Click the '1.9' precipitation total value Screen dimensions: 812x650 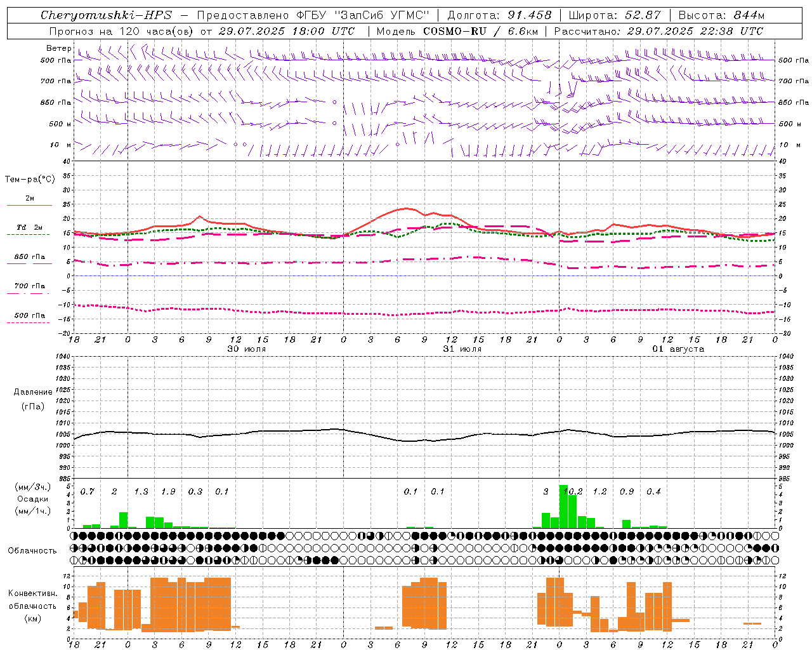coord(168,492)
